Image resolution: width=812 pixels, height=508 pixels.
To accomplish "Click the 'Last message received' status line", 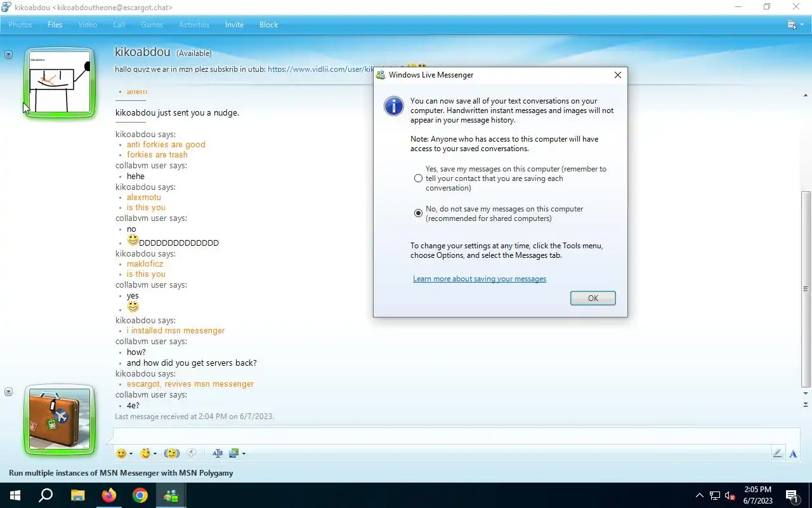I will coord(194,417).
